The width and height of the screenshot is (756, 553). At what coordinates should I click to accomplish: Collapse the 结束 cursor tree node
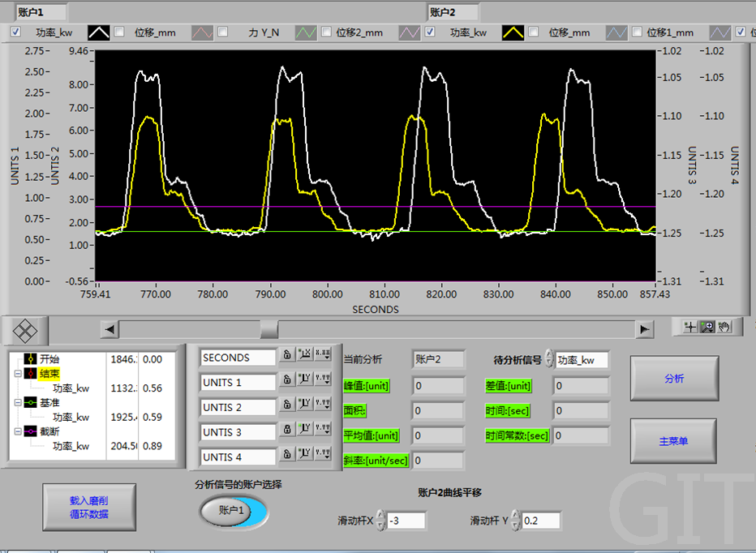pos(17,374)
